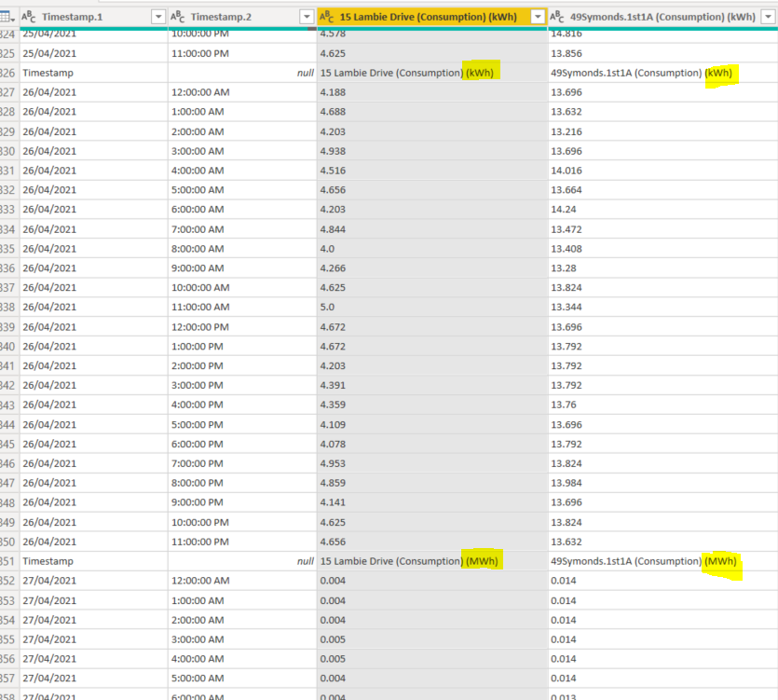Change data type via Timestamp.1 ABC icon
This screenshot has height=700, width=778.
[x=29, y=17]
